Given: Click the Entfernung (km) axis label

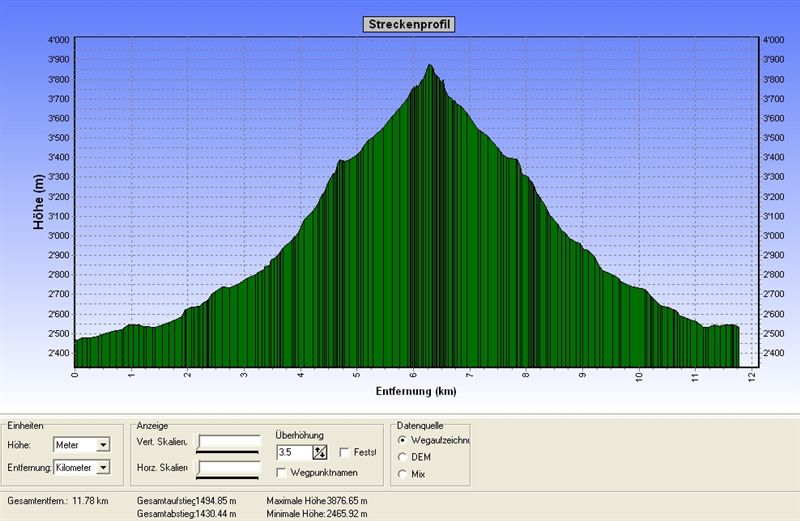Looking at the screenshot, I should click(x=416, y=390).
